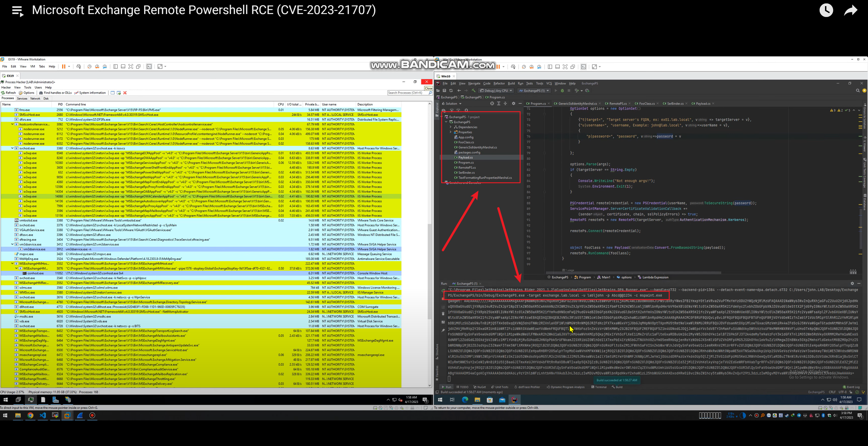
Task: Expand the Dependencies node in Solution tree
Action: pyautogui.click(x=450, y=127)
